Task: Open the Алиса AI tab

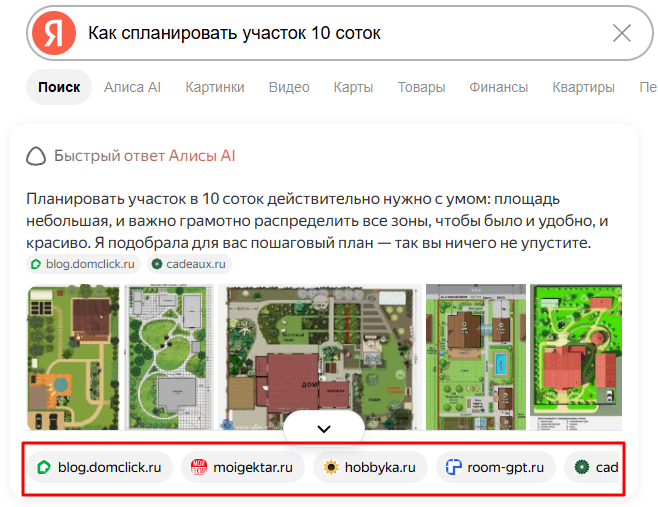Action: coord(132,87)
